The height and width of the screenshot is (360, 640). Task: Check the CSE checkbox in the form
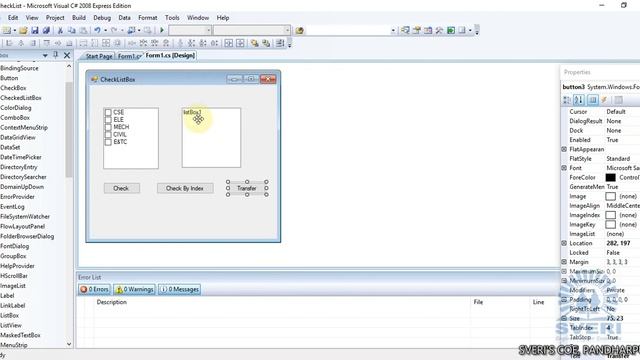click(x=108, y=112)
